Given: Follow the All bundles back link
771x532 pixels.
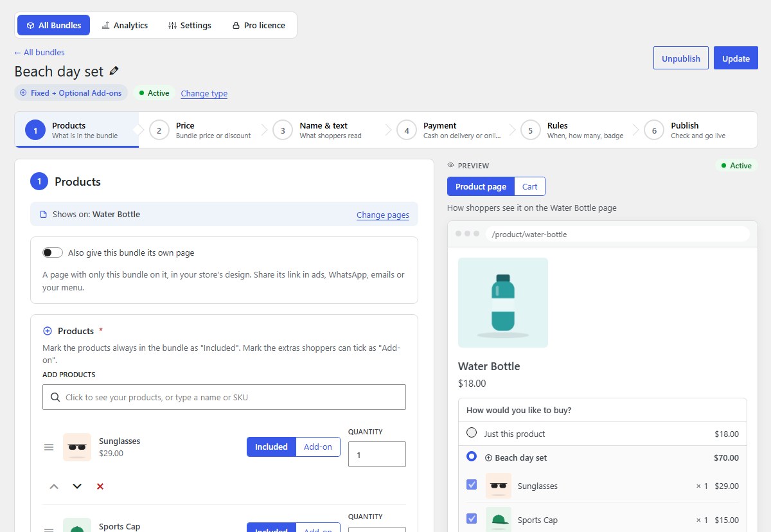Looking at the screenshot, I should 40,52.
